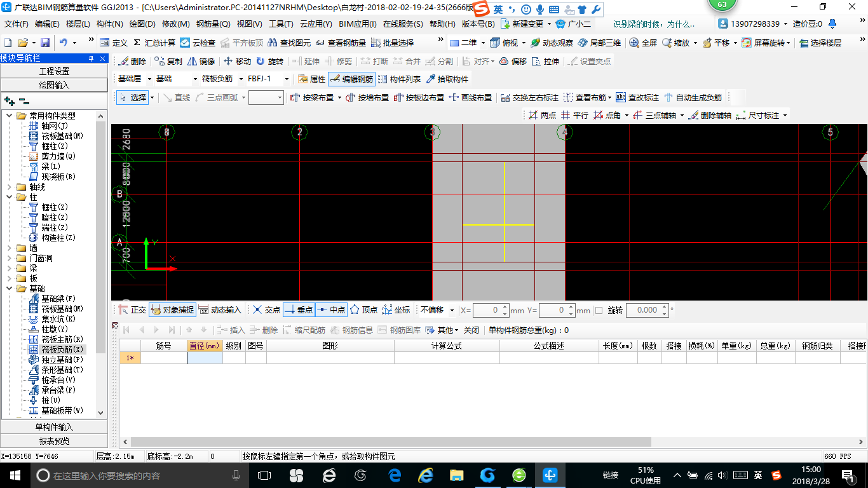Click the rebar table horizontal scrollbar
The image size is (868, 488).
[x=390, y=442]
